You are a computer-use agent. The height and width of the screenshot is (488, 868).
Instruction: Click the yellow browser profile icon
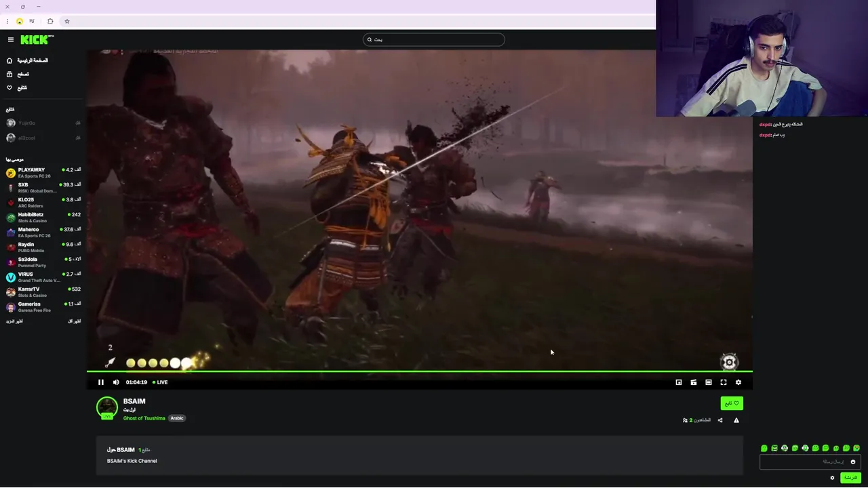click(x=20, y=22)
